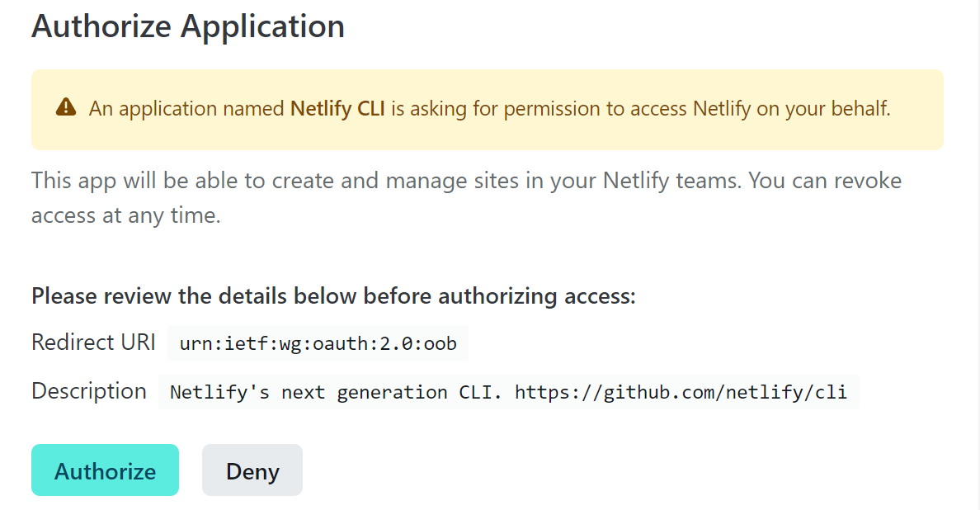980x510 pixels.
Task: Click "before authorizing access:" in the bold line
Action: pyautogui.click(x=499, y=295)
